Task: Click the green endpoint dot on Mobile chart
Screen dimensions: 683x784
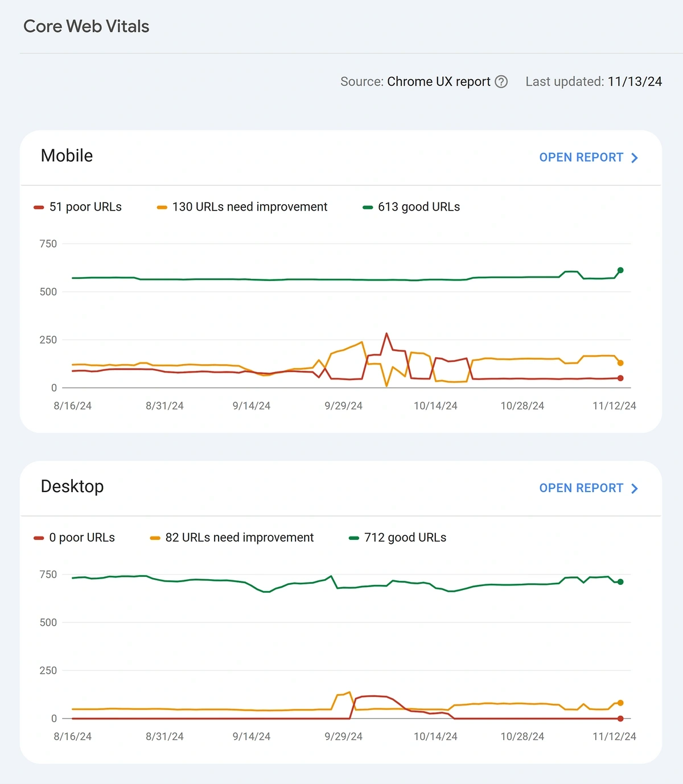Action: 620,270
